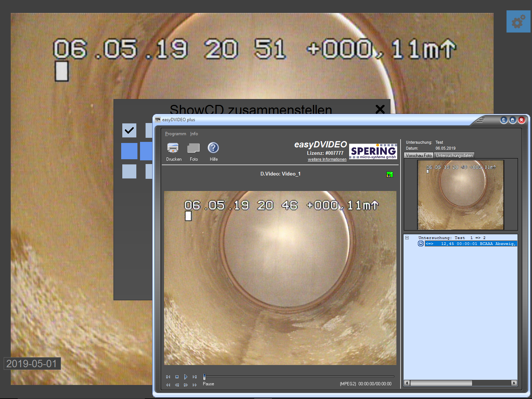Collapse the Untersuchung: Test tree node
Screen dimensions: 532x399
coord(407,238)
